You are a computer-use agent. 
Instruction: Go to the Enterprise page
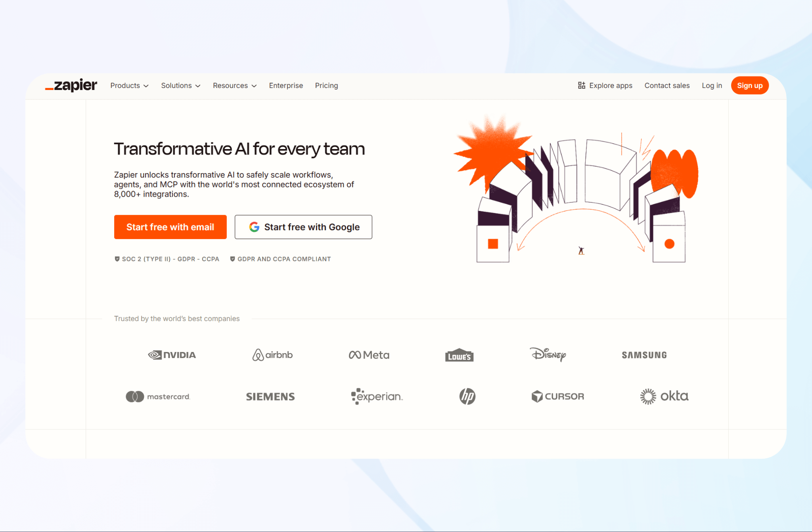pos(286,85)
